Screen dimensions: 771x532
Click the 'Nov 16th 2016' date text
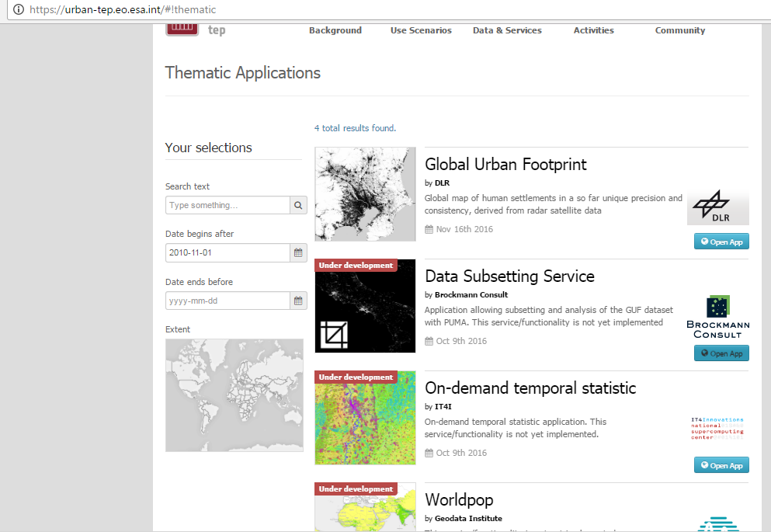(464, 229)
